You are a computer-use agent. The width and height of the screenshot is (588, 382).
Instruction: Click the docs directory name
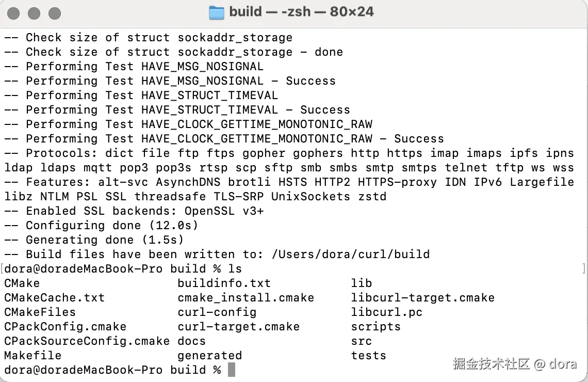point(191,341)
